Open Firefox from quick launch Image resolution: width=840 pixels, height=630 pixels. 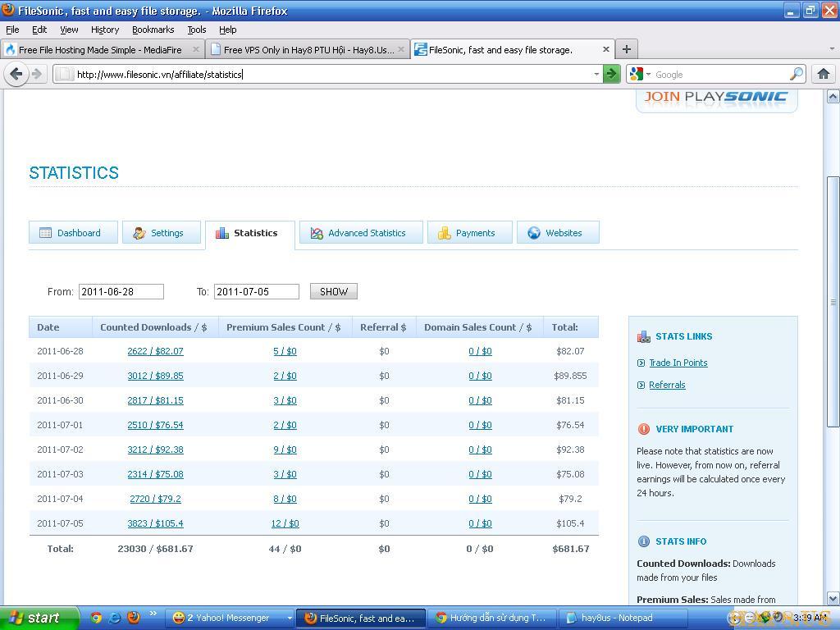click(133, 618)
